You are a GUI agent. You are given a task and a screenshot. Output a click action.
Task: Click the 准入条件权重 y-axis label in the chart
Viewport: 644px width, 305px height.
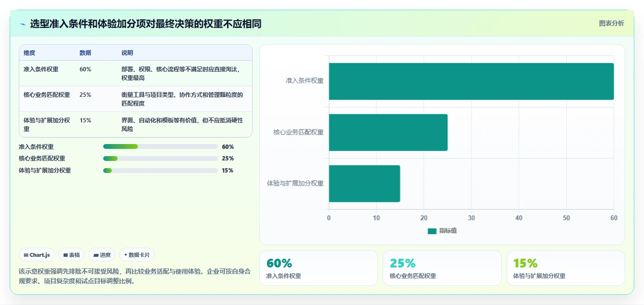305,81
